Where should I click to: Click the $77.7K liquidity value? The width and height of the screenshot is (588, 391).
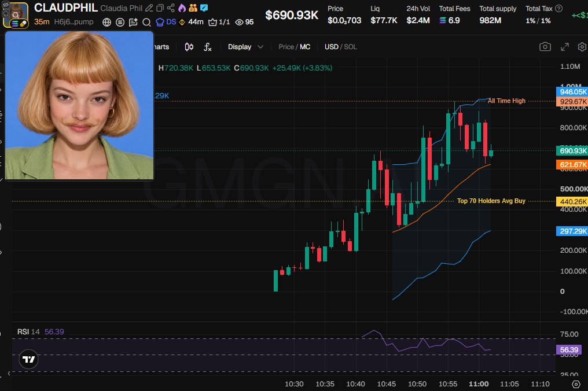pos(384,20)
